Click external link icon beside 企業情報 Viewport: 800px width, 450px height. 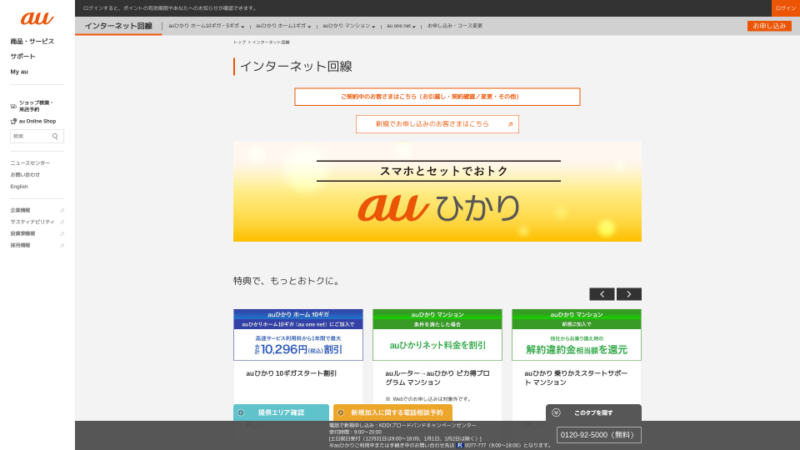click(x=62, y=210)
